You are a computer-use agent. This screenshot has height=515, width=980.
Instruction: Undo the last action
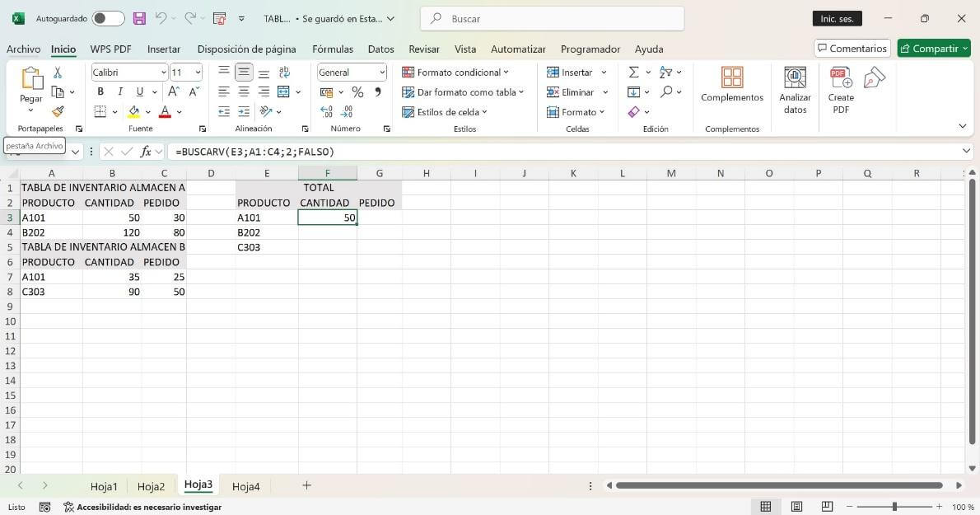tap(161, 19)
